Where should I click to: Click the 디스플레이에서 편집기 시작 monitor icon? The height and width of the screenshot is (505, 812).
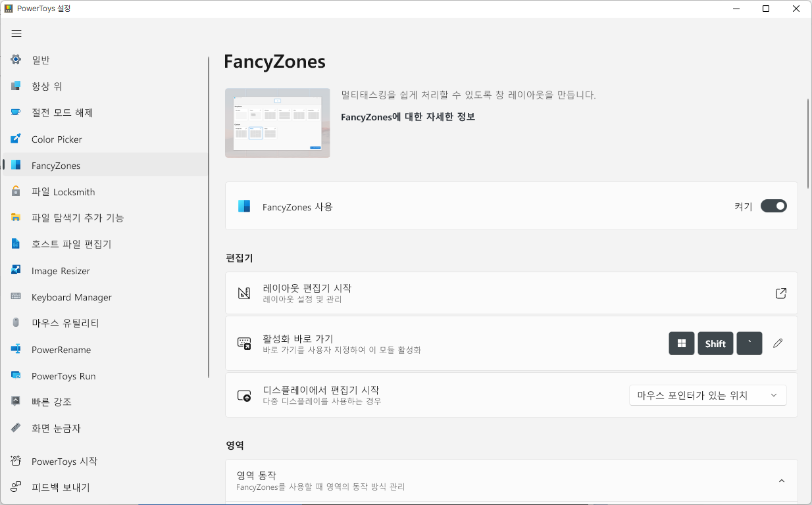coord(244,395)
